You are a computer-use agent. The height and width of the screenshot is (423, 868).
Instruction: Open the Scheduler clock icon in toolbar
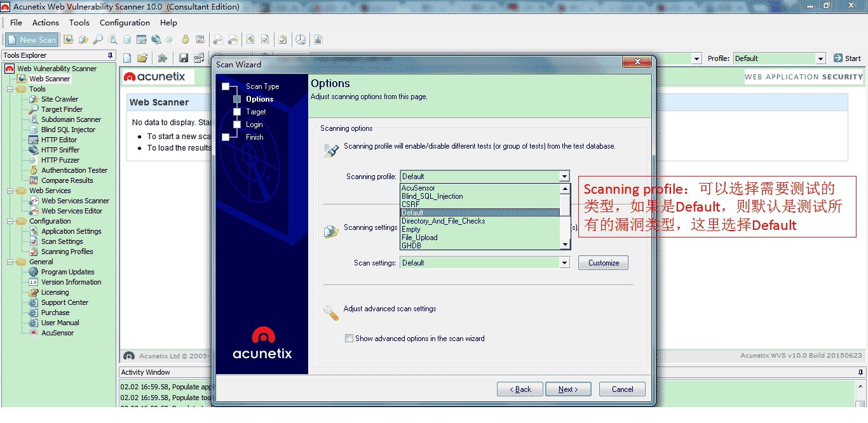click(301, 39)
